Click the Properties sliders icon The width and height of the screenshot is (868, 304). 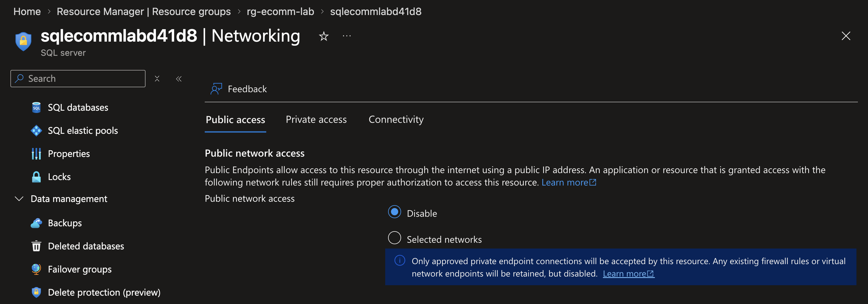(x=36, y=154)
